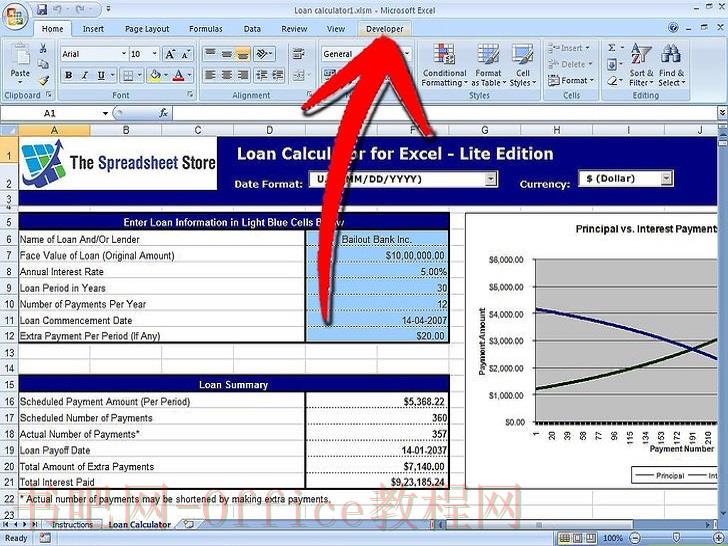Click the Redo arrow in Quick Access
Viewport: 728px width, 546px height.
79,9
